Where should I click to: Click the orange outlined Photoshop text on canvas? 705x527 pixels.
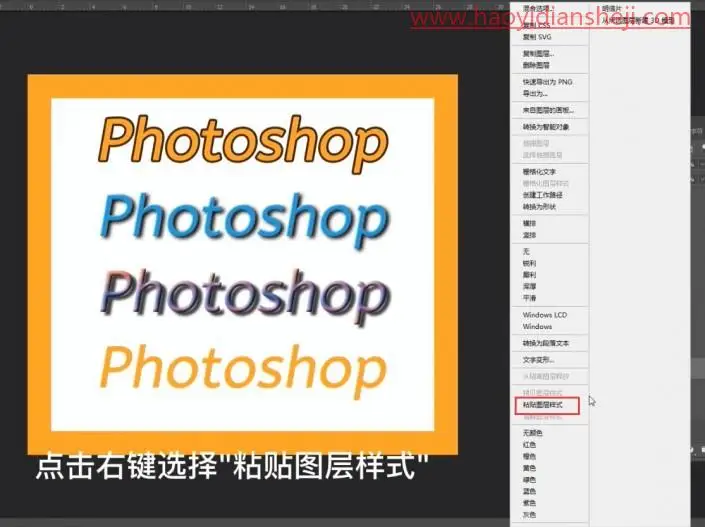243,144
